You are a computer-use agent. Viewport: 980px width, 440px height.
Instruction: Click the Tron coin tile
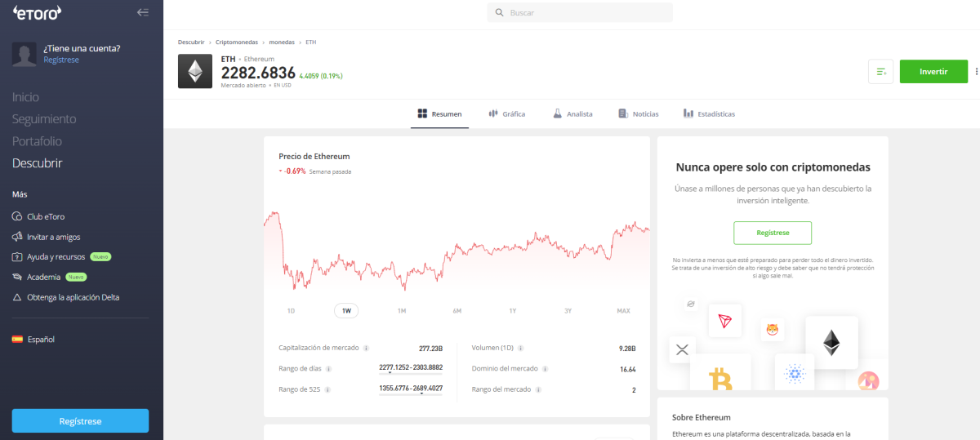pos(724,320)
